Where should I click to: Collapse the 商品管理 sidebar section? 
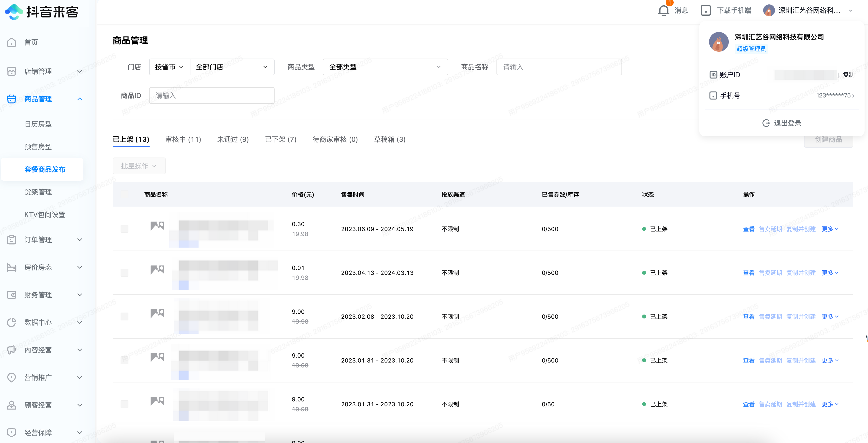[x=79, y=99]
